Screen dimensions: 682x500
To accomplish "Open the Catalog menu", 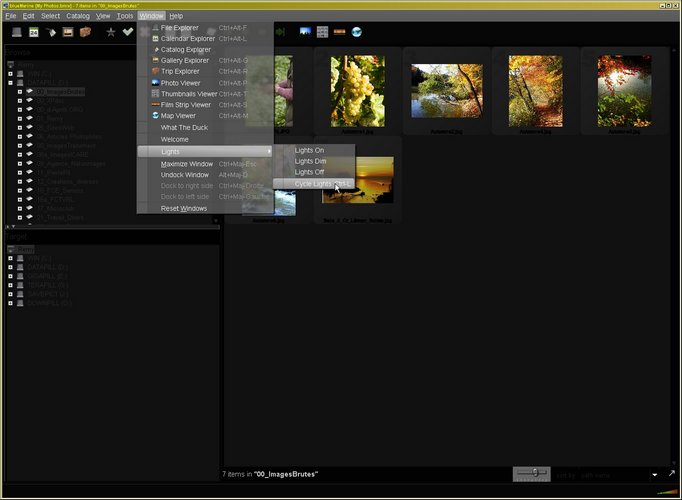I will coord(78,16).
